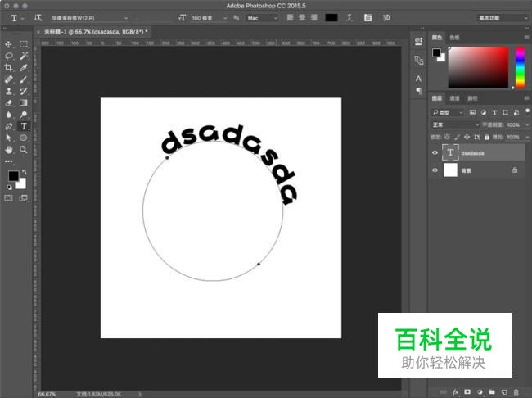This screenshot has width=532, height=398.
Task: Select the Eraser tool
Action: pyautogui.click(x=9, y=103)
